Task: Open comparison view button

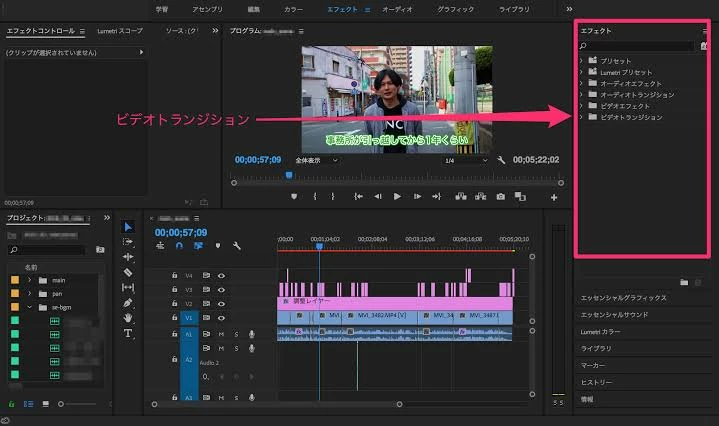Action: pos(520,197)
